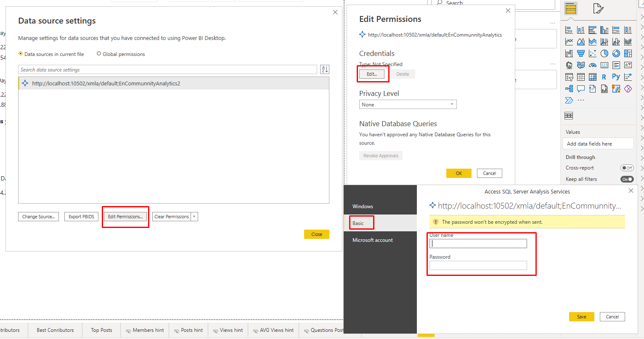The width and height of the screenshot is (644, 339).
Task: Select the Stacked bar chart visual
Action: tap(569, 30)
